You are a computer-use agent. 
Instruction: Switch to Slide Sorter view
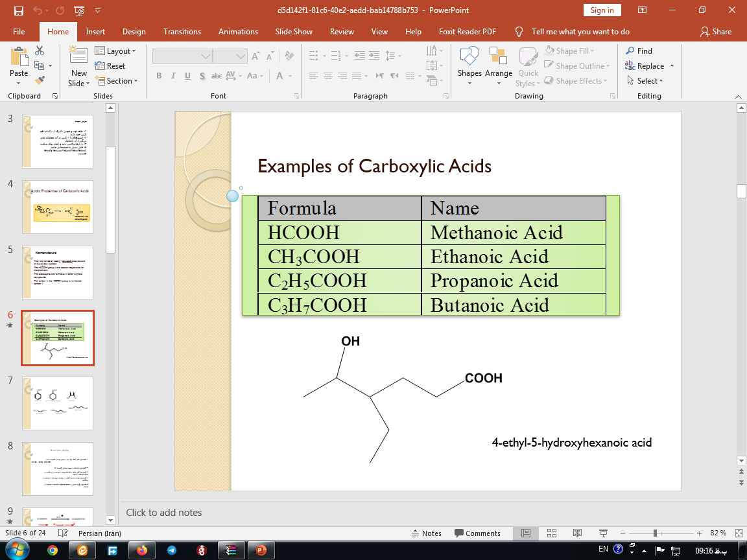551,533
